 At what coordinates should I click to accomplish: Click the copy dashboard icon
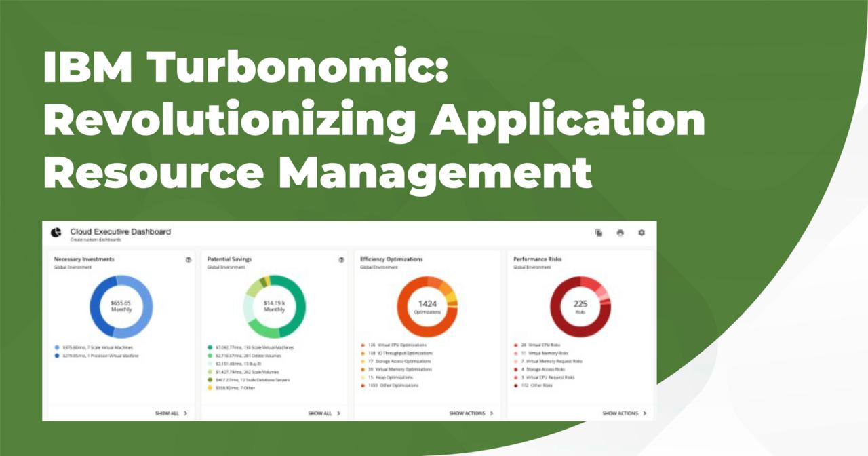coord(599,233)
